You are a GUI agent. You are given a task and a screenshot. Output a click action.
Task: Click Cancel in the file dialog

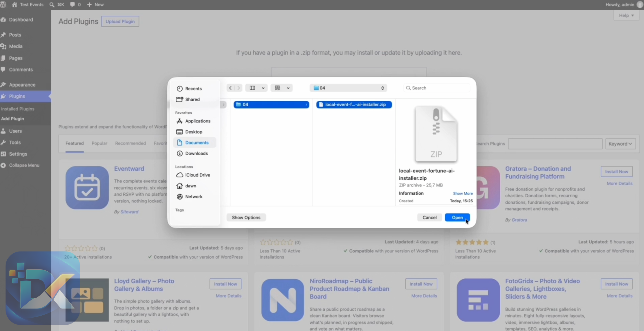429,217
